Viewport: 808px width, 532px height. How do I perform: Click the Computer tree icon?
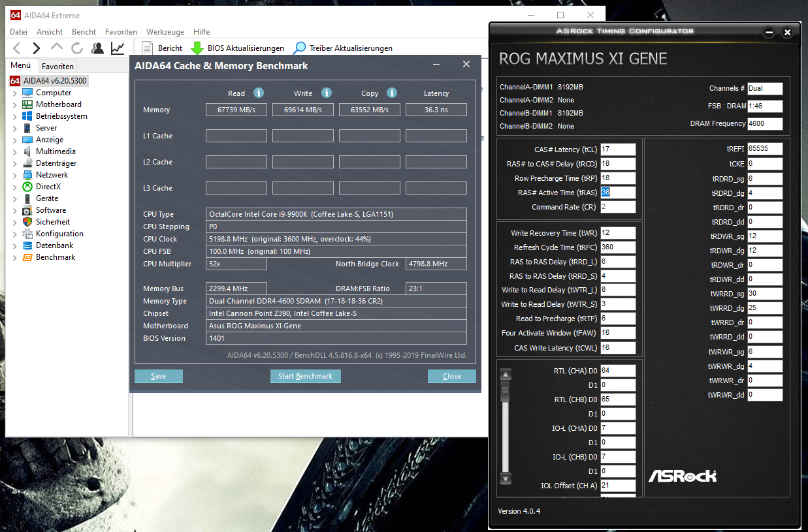(27, 93)
